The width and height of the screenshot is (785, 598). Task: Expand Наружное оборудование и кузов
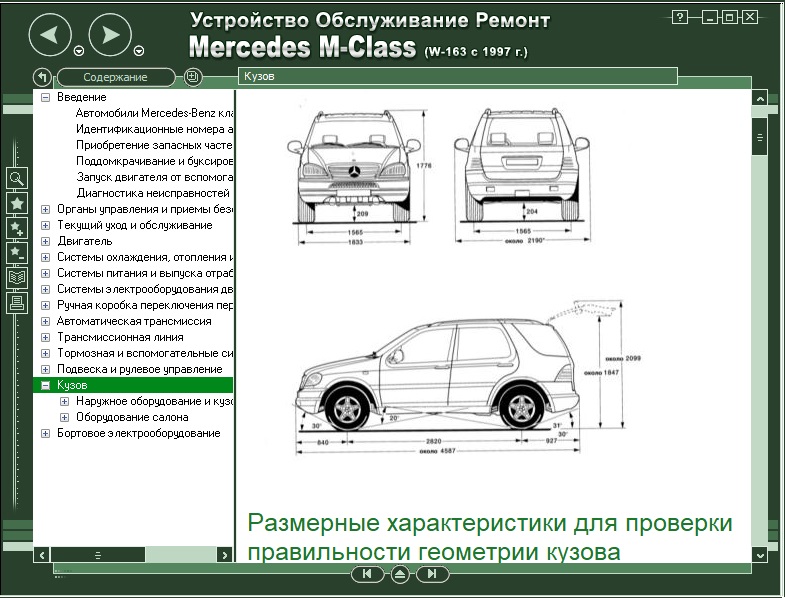click(x=64, y=402)
